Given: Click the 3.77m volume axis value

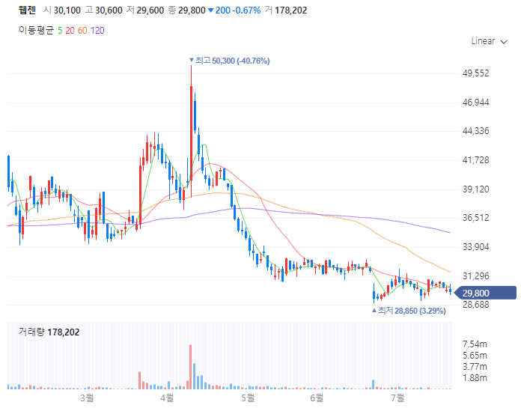Looking at the screenshot, I should [475, 367].
